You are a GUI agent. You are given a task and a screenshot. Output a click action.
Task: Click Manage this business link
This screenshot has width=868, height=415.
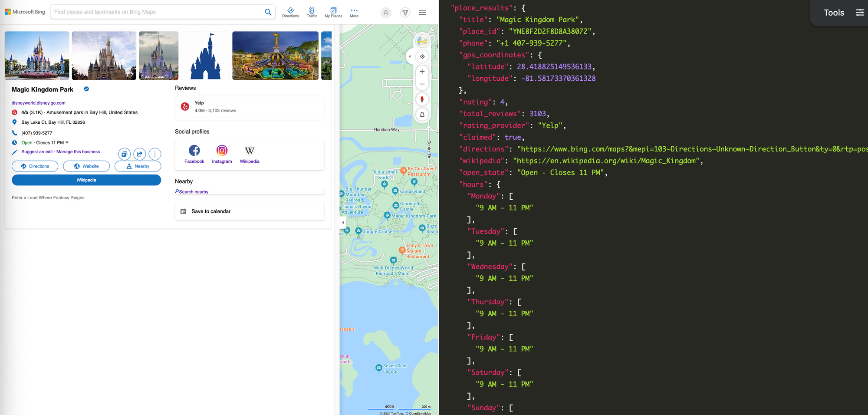(x=78, y=152)
